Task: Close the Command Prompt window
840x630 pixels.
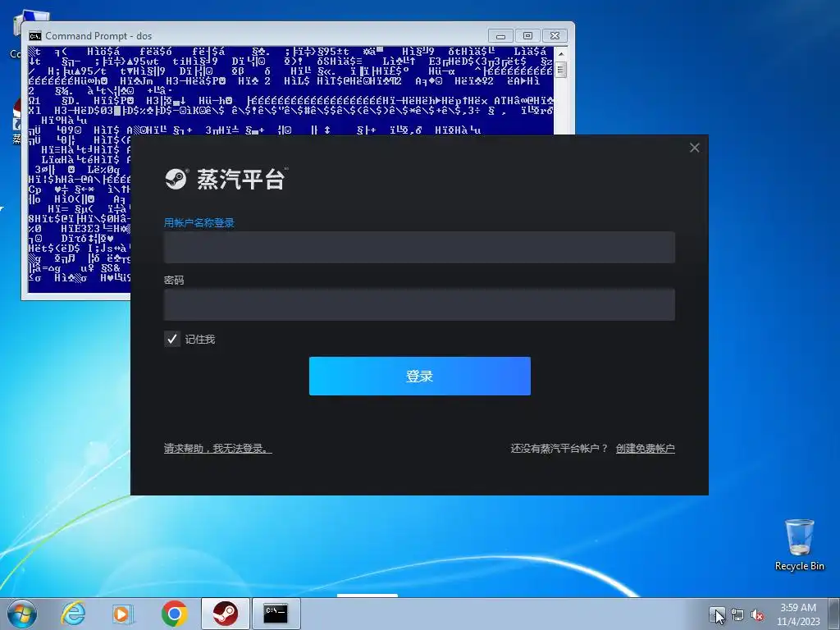Action: (555, 36)
